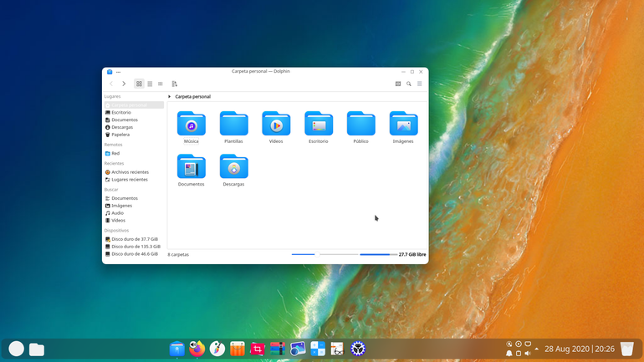Open Escritorio in the places sidebar

click(x=134, y=113)
